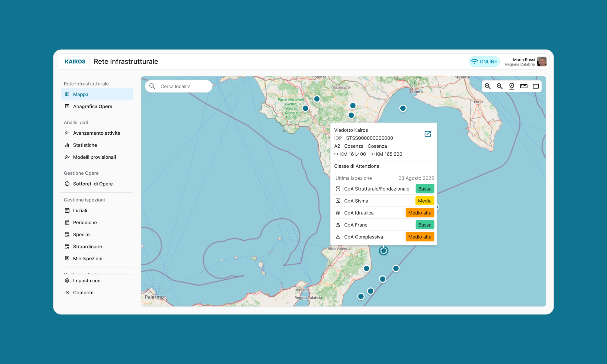Select the highlighted map marker below popup
This screenshot has height=364, width=607.
tap(384, 251)
